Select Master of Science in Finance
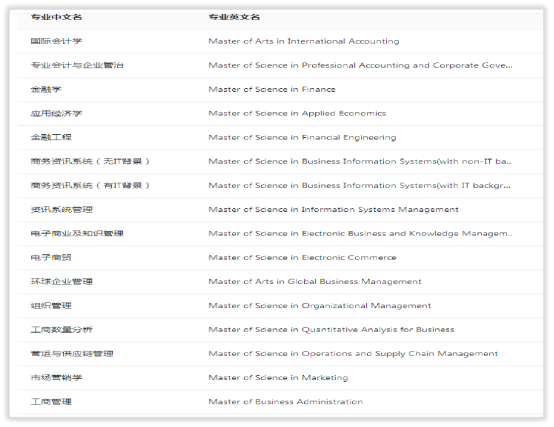Screen dimensions: 554x427 [x=272, y=89]
